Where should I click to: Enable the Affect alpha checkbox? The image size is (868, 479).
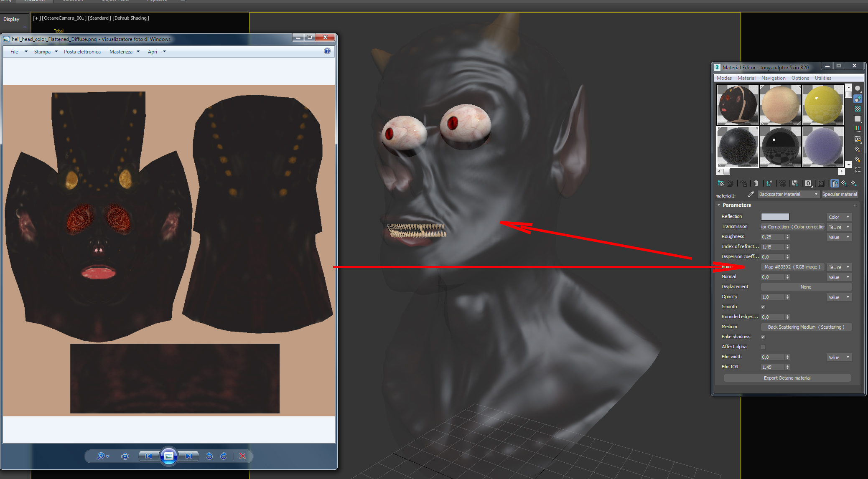[x=763, y=347]
